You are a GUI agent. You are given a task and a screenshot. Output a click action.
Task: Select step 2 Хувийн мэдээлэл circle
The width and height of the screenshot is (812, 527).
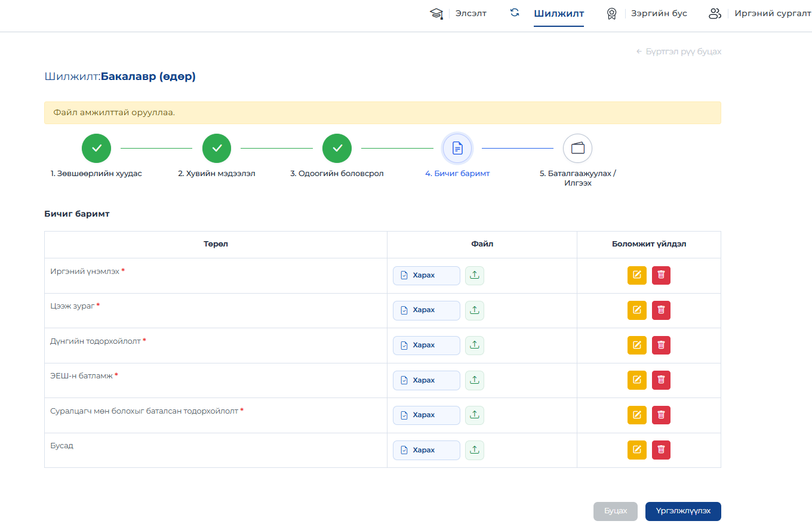click(217, 149)
